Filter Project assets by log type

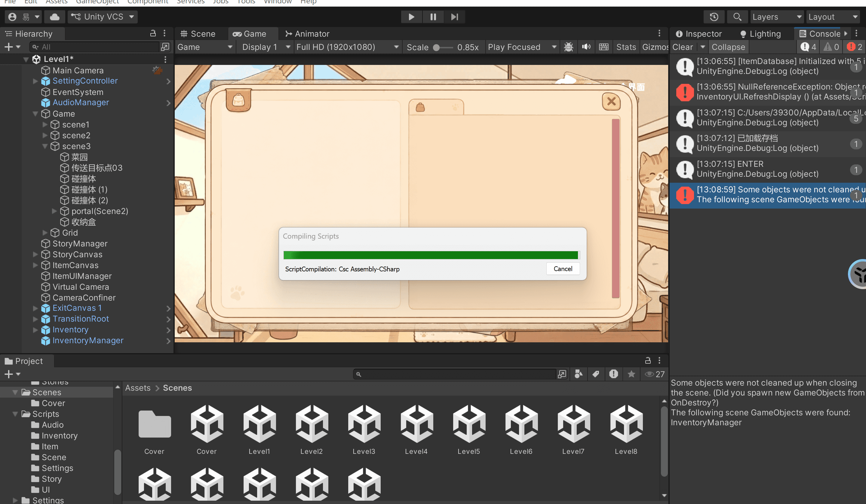pos(613,374)
